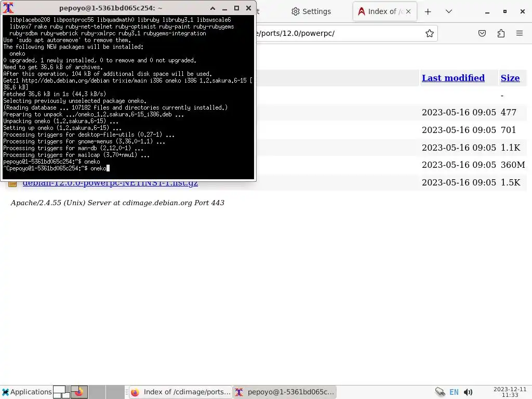This screenshot has height=399, width=532.
Task: Open a new Firefox tab with plus
Action: (428, 12)
